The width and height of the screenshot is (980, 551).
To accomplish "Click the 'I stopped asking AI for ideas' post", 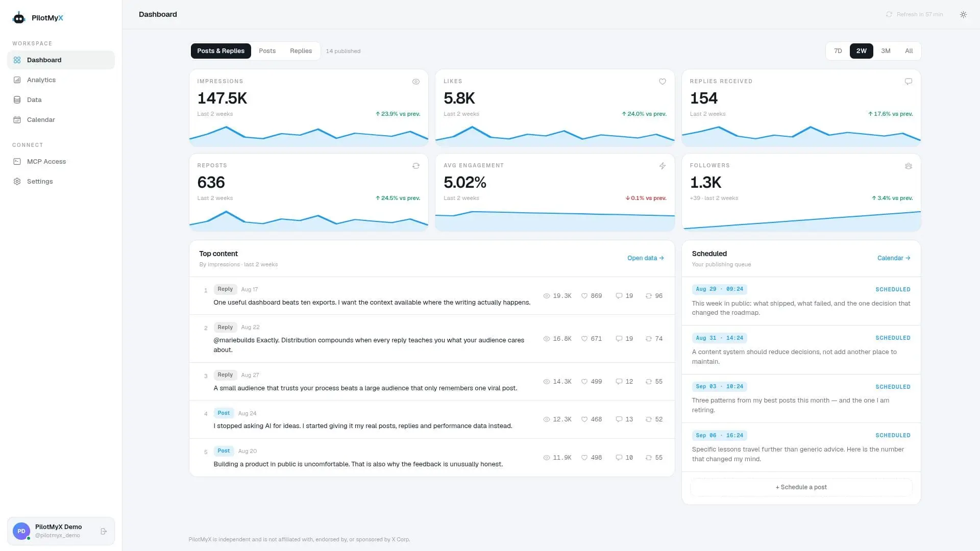I will point(432,419).
